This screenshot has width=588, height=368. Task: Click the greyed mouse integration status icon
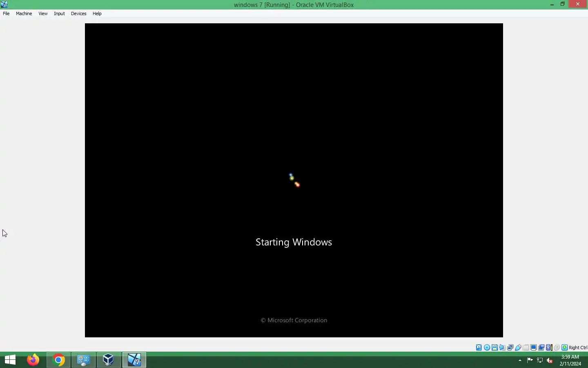tap(557, 348)
